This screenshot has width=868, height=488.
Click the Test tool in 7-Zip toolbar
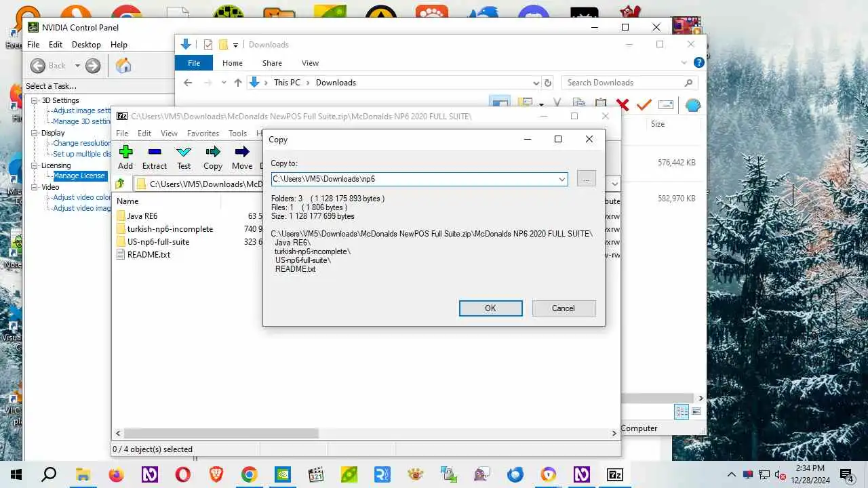[x=184, y=157]
